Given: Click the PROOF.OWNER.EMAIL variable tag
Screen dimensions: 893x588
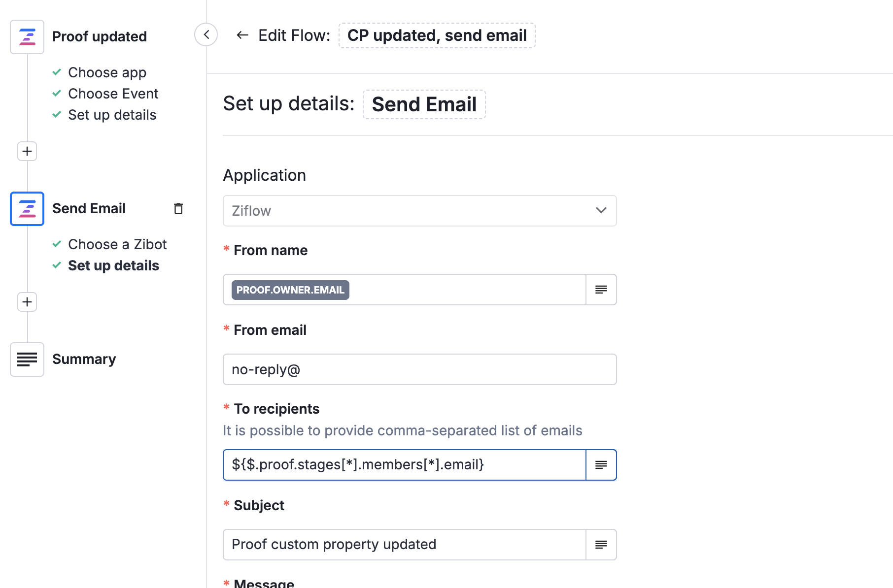Looking at the screenshot, I should tap(290, 290).
